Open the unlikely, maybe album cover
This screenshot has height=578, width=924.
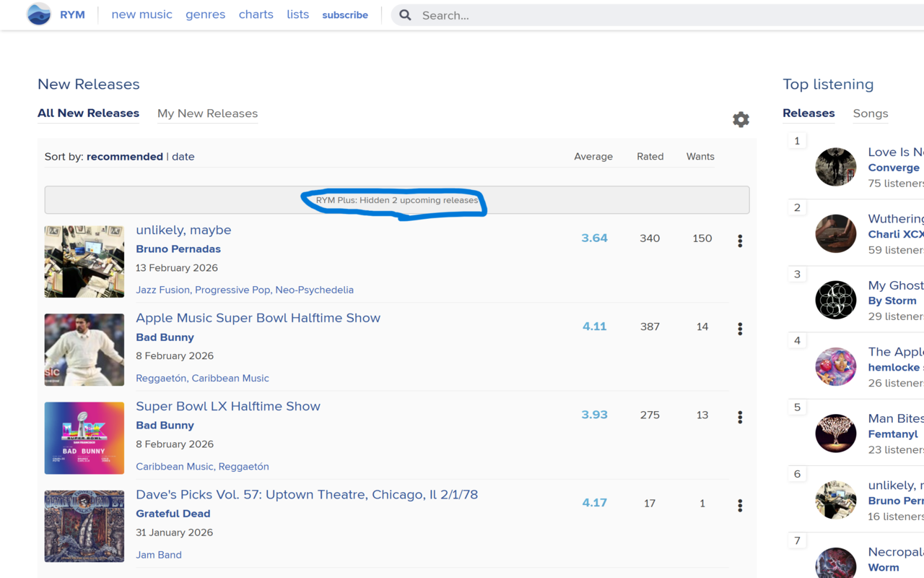84,262
